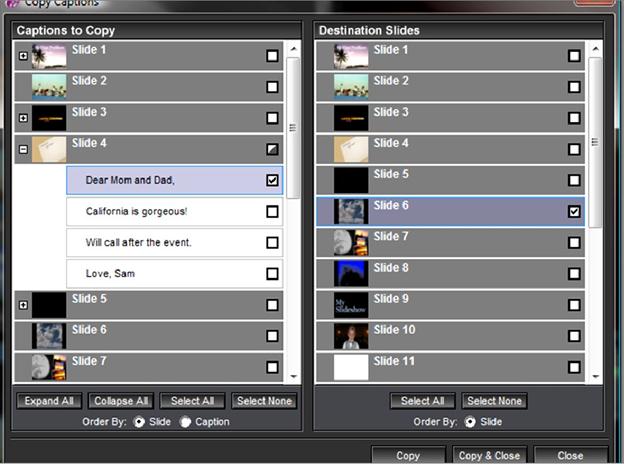The width and height of the screenshot is (624, 464).
Task: Click Slide 7 moon thumbnail in Destination list
Action: (351, 243)
